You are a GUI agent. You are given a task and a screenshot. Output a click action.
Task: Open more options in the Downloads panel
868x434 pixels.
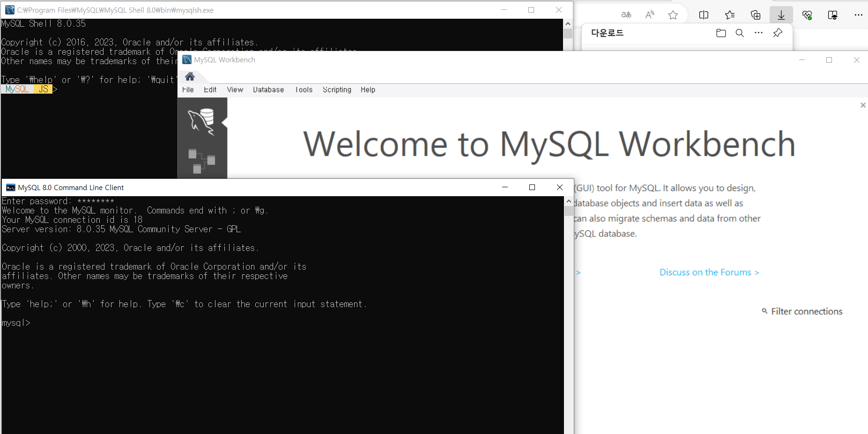pos(759,33)
